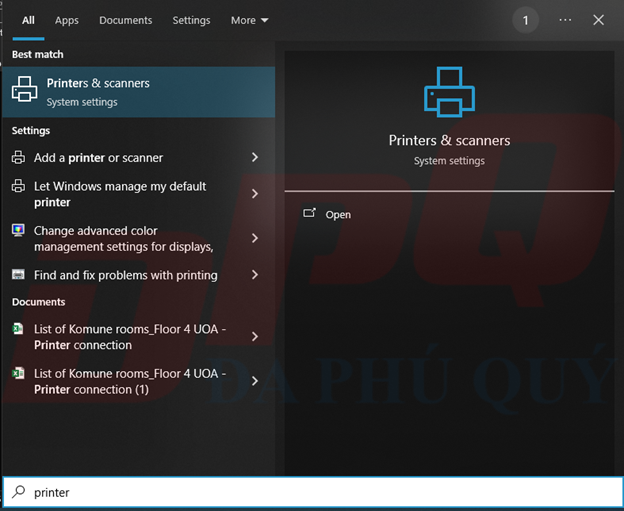Click the rewards badge showing 1
Image resolution: width=624 pixels, height=511 pixels.
click(525, 20)
